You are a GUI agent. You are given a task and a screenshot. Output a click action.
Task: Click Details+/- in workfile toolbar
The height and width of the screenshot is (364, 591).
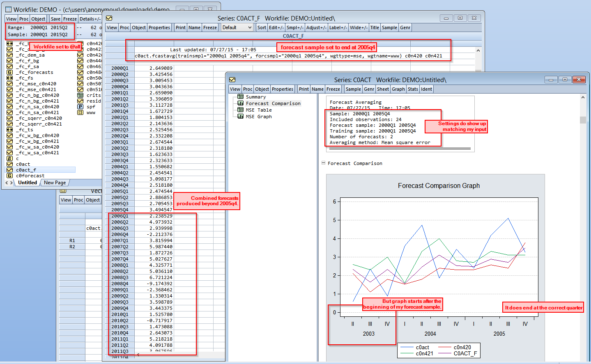point(90,19)
